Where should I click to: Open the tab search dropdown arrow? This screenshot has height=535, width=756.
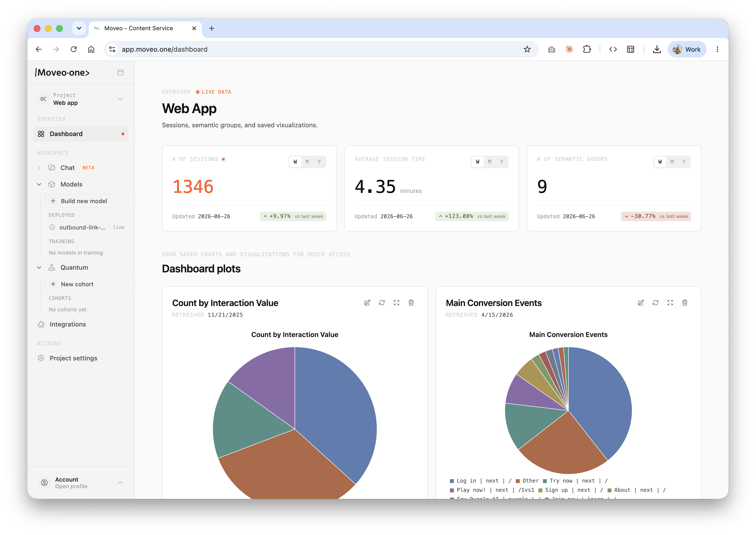(x=79, y=28)
